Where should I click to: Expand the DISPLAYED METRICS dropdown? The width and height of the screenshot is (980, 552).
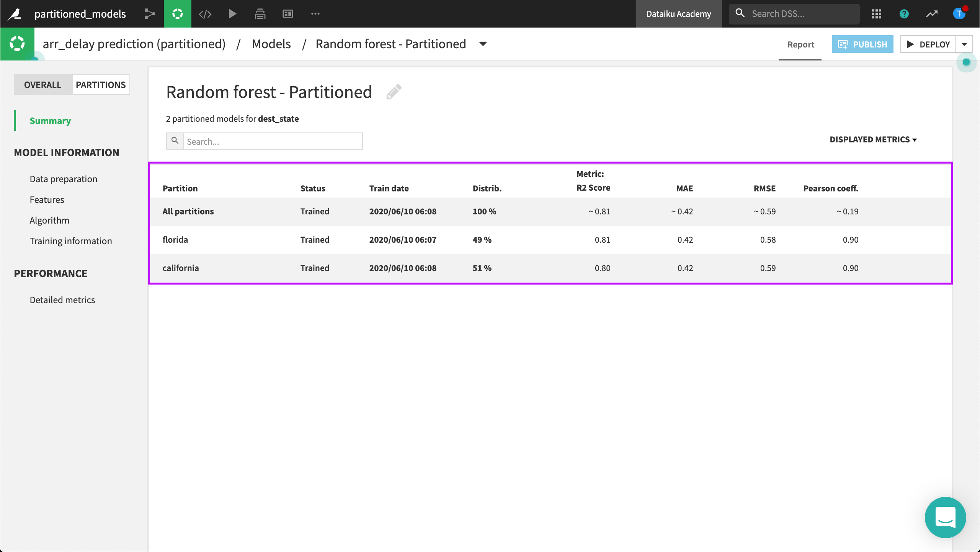(873, 139)
